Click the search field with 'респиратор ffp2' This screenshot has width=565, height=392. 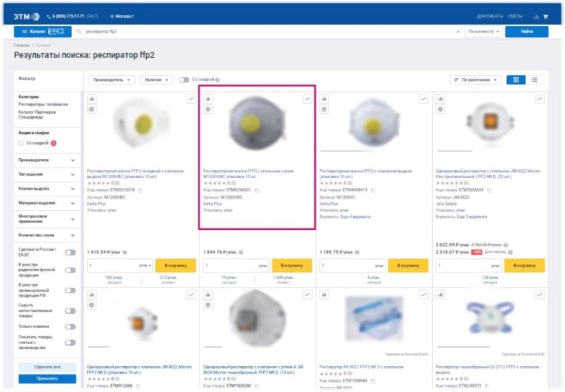267,32
